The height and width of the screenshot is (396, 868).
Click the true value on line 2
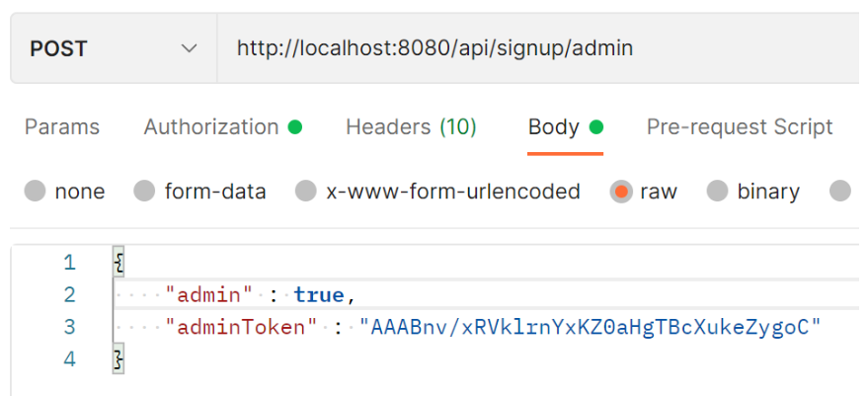tap(318, 294)
